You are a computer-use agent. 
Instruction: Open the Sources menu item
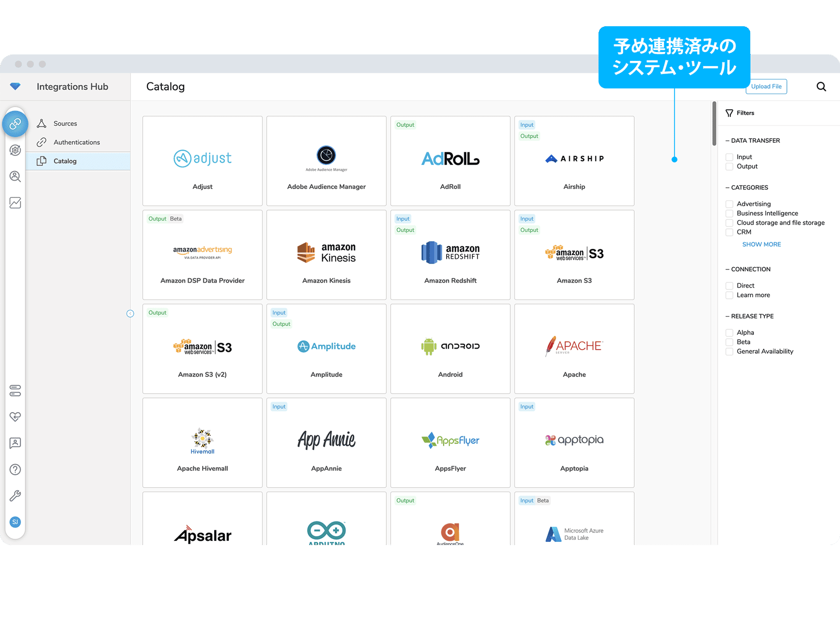pyautogui.click(x=78, y=123)
